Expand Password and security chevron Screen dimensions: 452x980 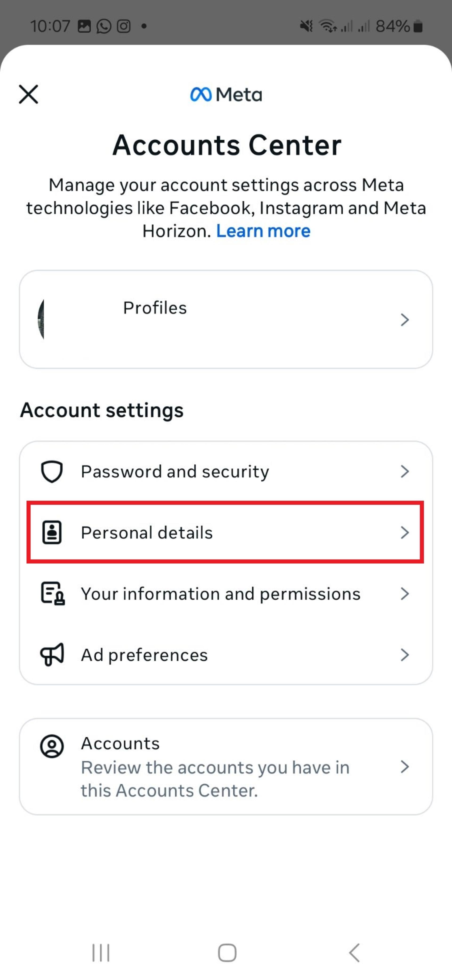tap(405, 471)
